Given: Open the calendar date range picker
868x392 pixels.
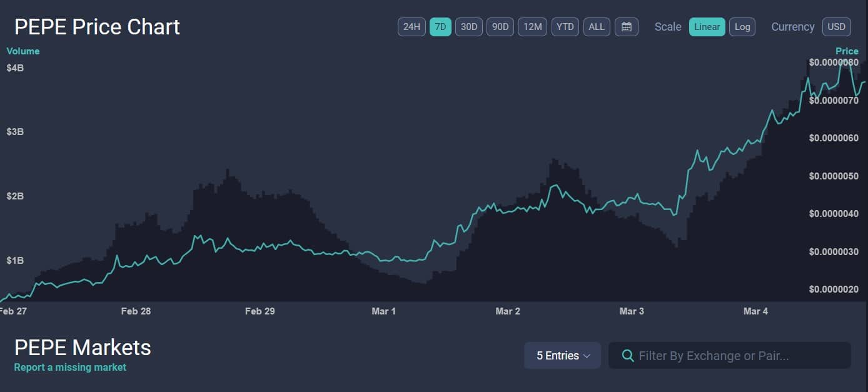Looking at the screenshot, I should click(x=626, y=27).
